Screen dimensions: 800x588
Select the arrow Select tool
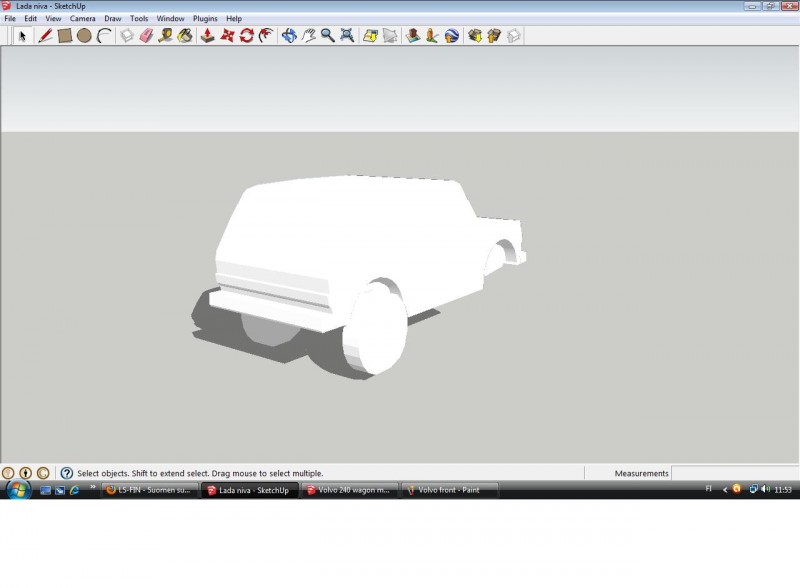[x=22, y=36]
